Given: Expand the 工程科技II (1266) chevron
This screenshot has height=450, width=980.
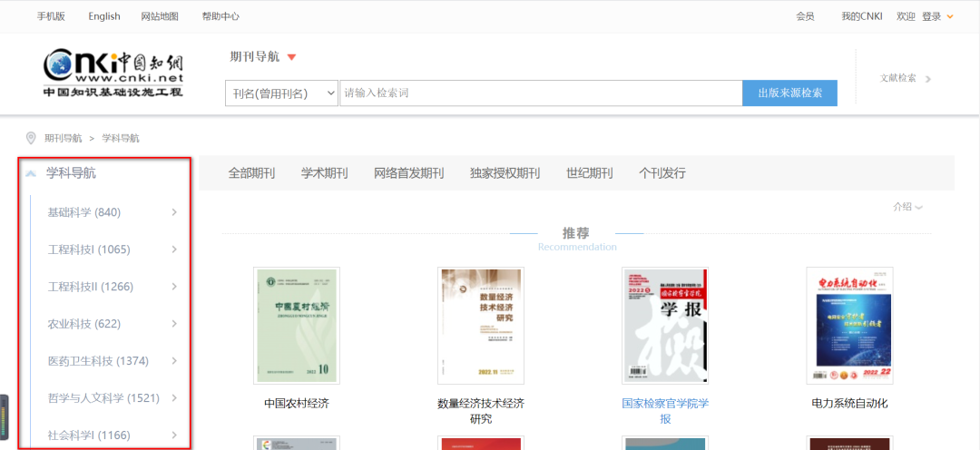Looking at the screenshot, I should (x=174, y=287).
